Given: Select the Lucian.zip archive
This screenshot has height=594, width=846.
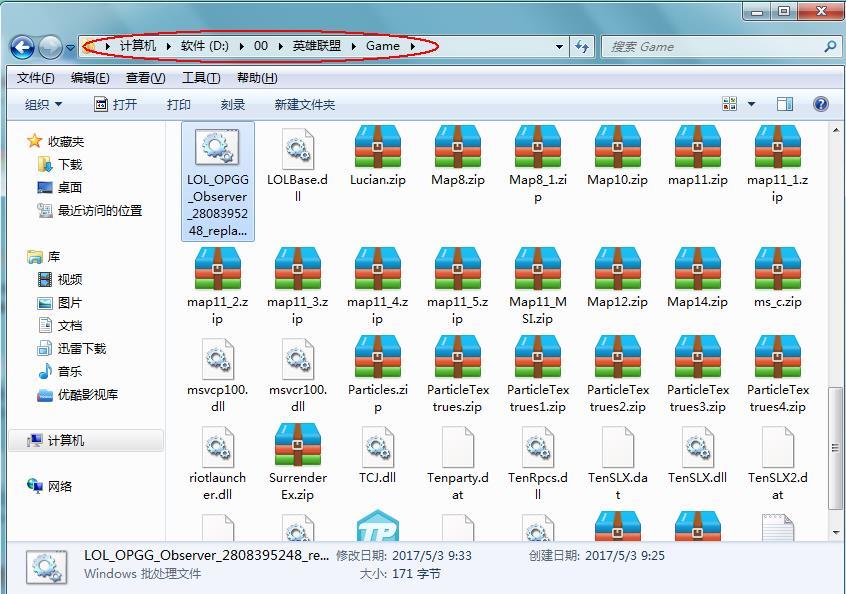Looking at the screenshot, I should point(378,156).
